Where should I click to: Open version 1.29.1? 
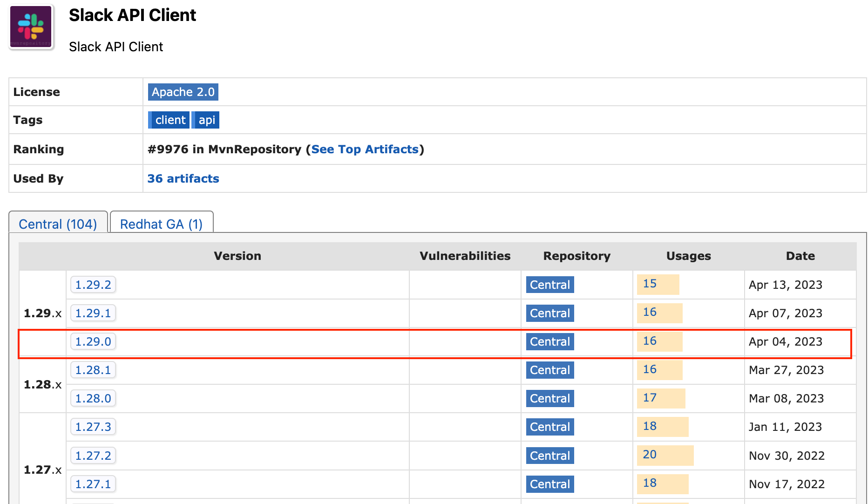(x=93, y=313)
